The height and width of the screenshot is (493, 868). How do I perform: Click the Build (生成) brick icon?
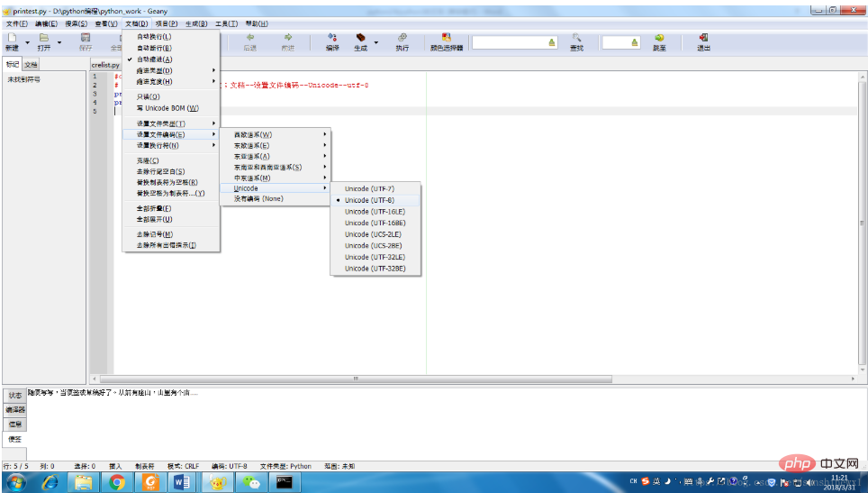pyautogui.click(x=360, y=37)
